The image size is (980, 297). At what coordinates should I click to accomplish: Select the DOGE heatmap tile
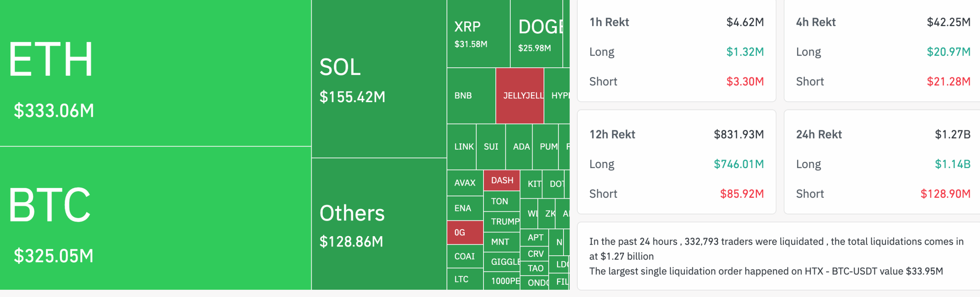tap(537, 34)
